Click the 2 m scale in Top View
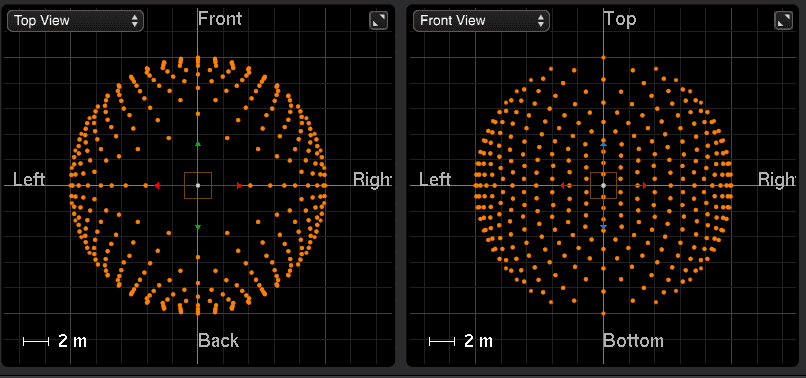806x378 pixels. point(55,340)
